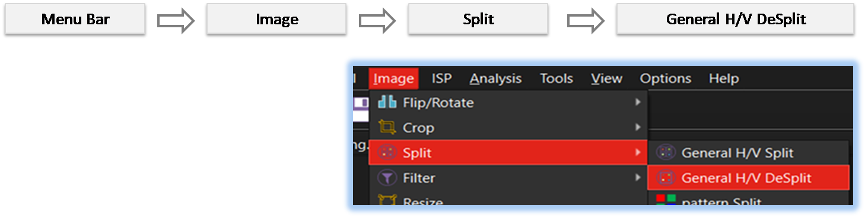Click the Crop tool icon

tap(387, 127)
